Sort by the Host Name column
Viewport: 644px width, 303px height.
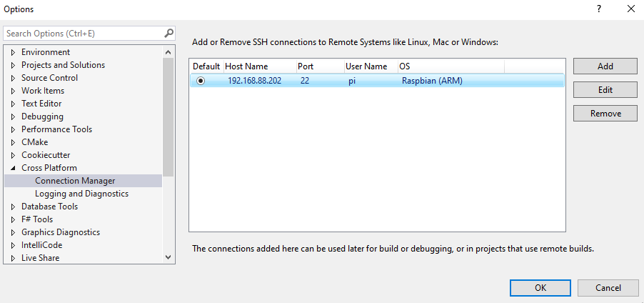tap(260, 66)
